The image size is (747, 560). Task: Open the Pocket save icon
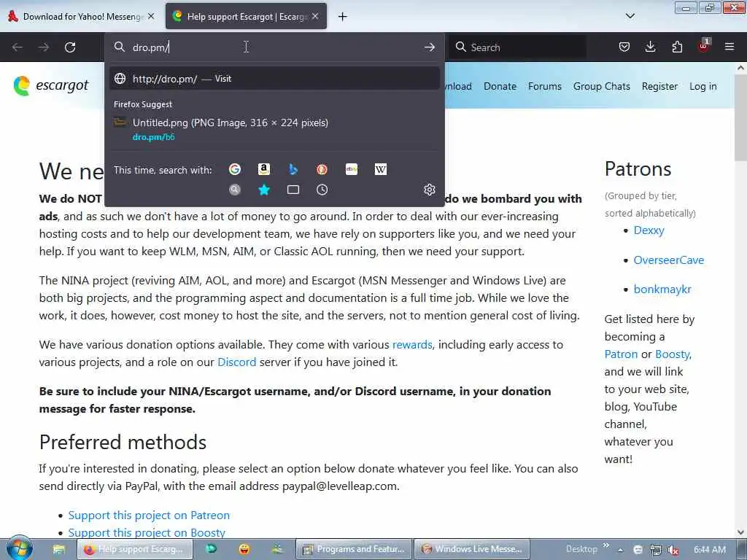click(624, 47)
